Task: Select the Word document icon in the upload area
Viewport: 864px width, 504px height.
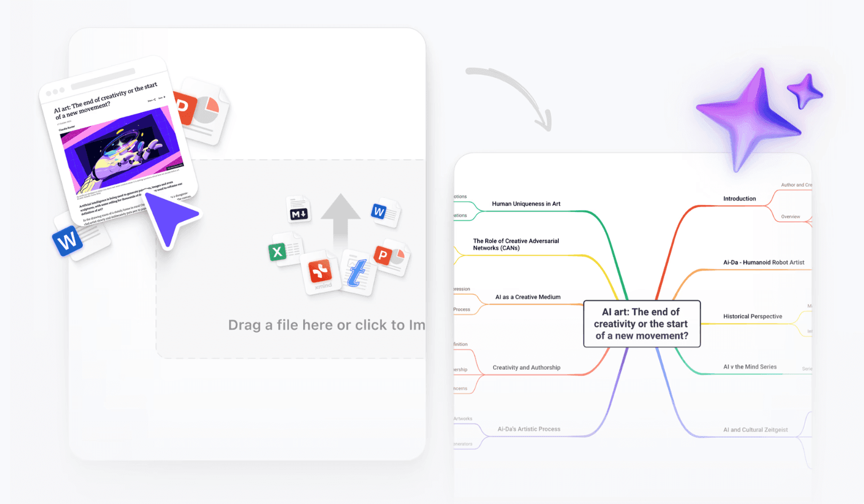Action: pos(380,212)
